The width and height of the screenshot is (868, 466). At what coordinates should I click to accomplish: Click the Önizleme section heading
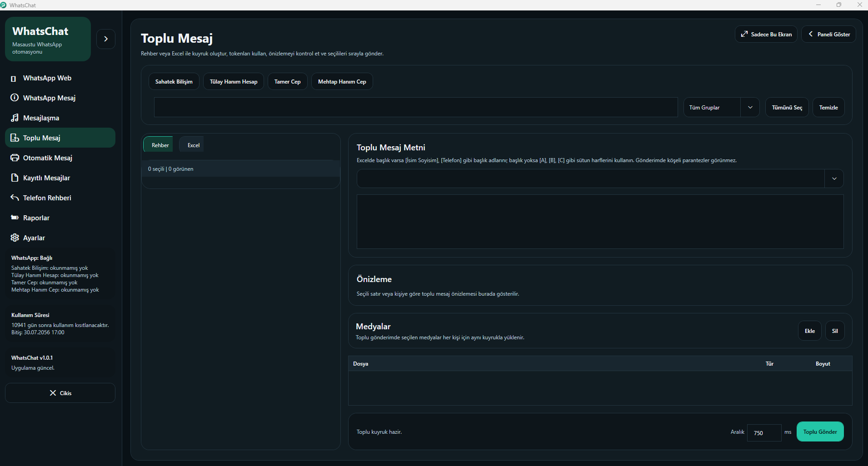[374, 279]
